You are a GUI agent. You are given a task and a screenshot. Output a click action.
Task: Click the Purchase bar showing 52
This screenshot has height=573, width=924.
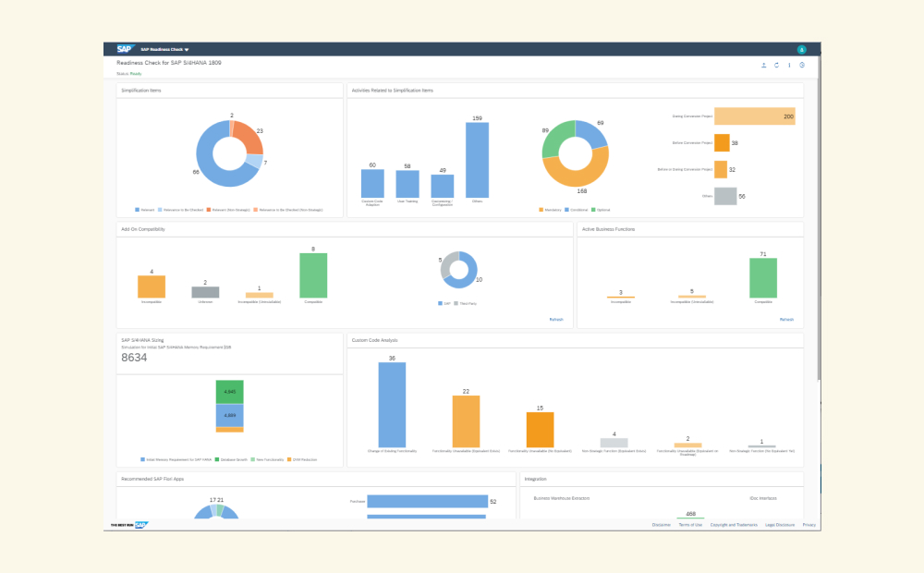[x=427, y=501]
